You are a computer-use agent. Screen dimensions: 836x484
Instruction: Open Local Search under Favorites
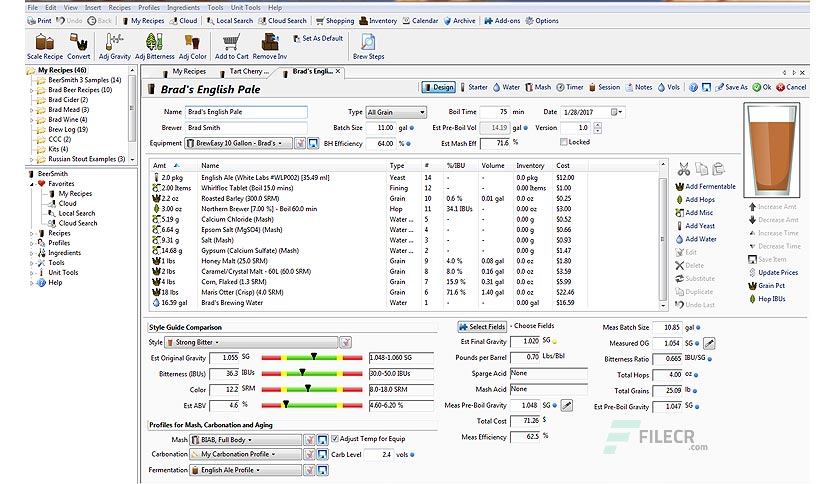pyautogui.click(x=72, y=213)
